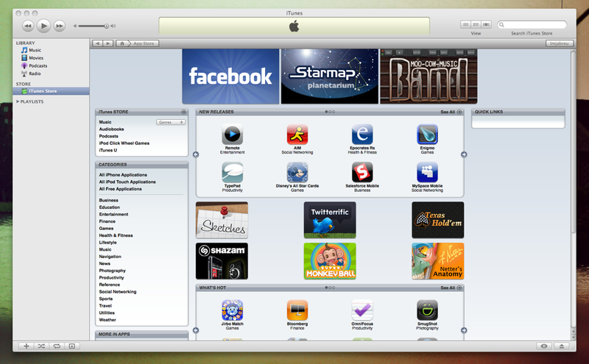
Task: Play or pause playback
Action: tap(43, 26)
